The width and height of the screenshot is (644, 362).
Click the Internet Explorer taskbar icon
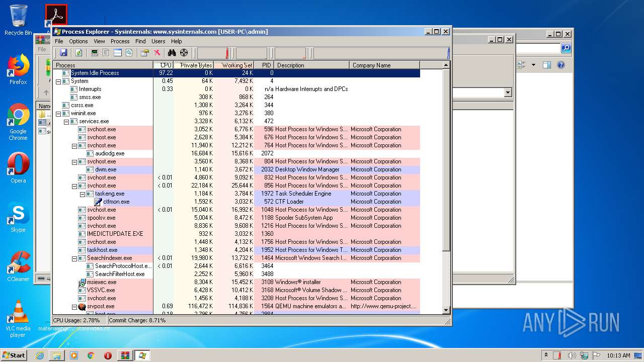coord(40,355)
